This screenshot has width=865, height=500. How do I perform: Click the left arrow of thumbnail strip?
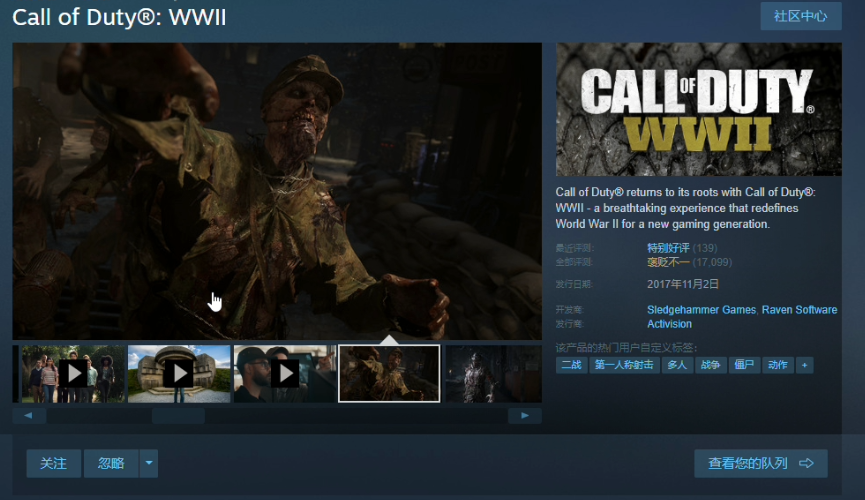(x=29, y=416)
